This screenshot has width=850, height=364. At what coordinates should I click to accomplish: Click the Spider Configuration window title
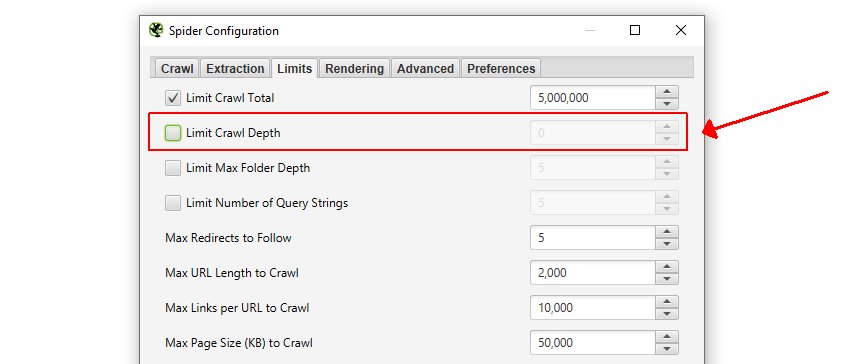[x=224, y=31]
